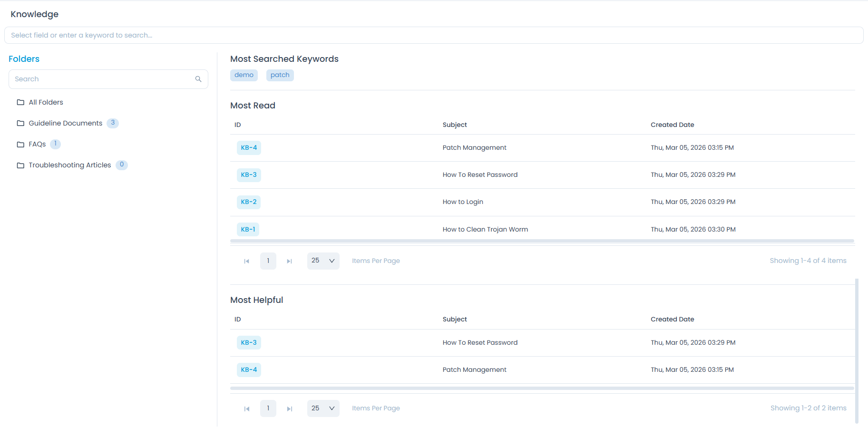868x427 pixels.
Task: Click the Most Read horizontal scrollbar
Action: [542, 241]
